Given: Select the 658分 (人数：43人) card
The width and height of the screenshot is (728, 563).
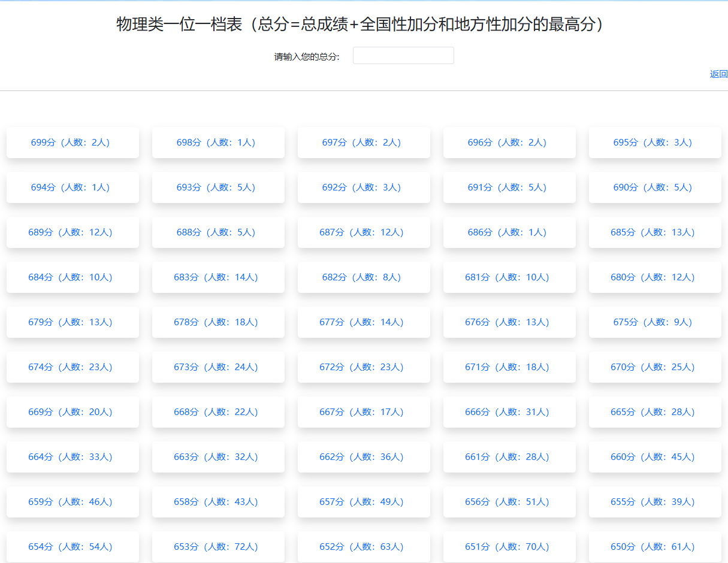Looking at the screenshot, I should pyautogui.click(x=218, y=502).
